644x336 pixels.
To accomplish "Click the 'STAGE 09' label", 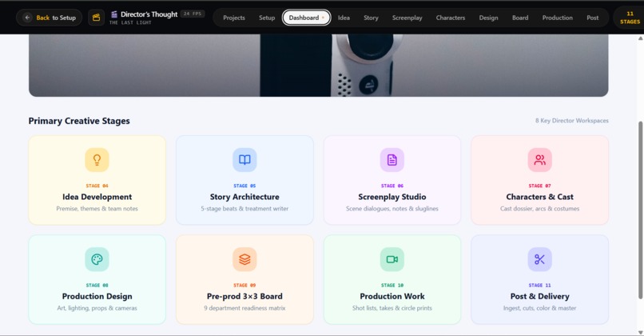I will tap(244, 286).
